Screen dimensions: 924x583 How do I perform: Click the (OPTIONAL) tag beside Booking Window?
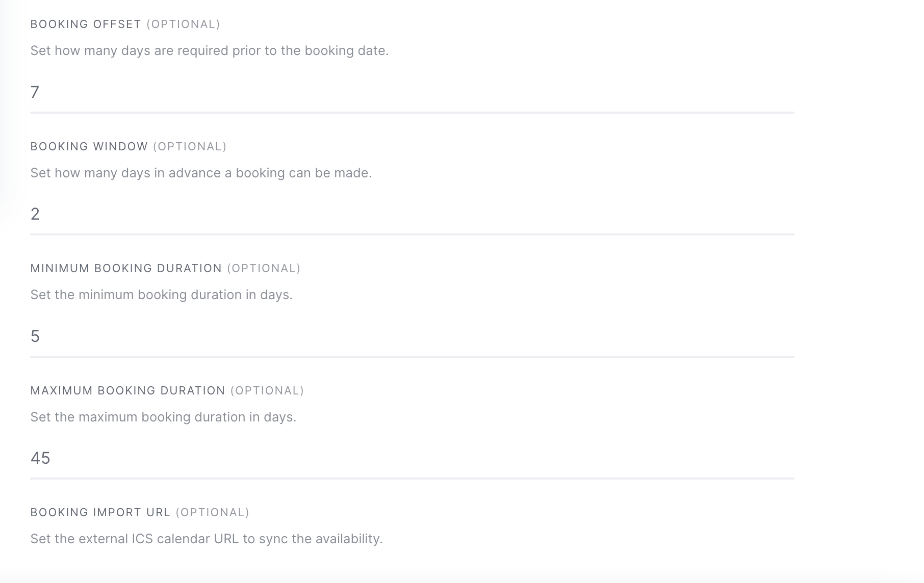point(190,147)
